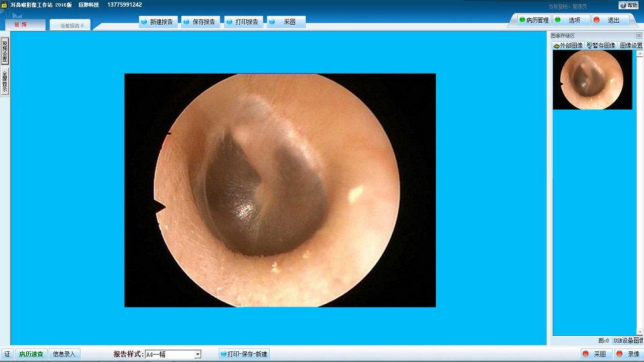Click the 录像 (record video) button

coord(629,354)
